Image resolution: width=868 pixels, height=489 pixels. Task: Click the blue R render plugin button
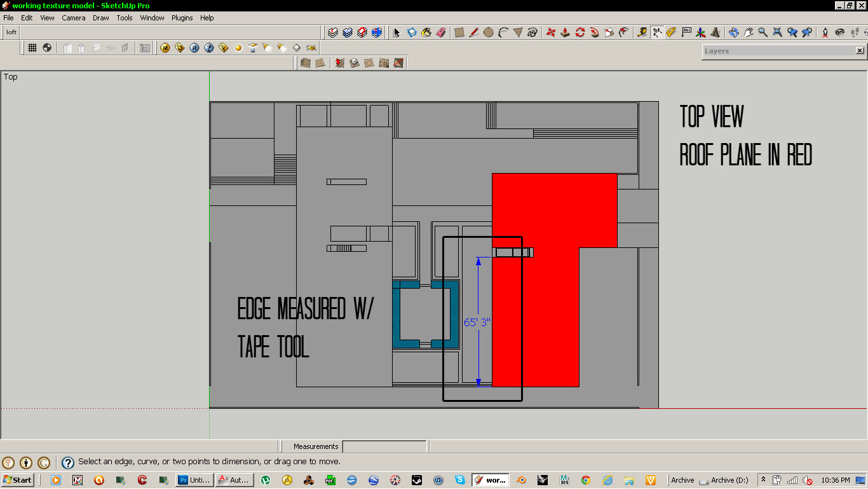(x=194, y=48)
